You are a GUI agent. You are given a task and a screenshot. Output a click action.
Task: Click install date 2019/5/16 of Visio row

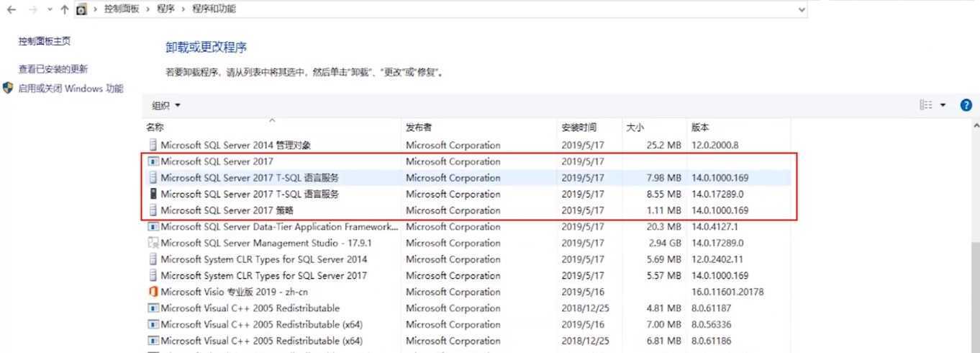point(583,292)
